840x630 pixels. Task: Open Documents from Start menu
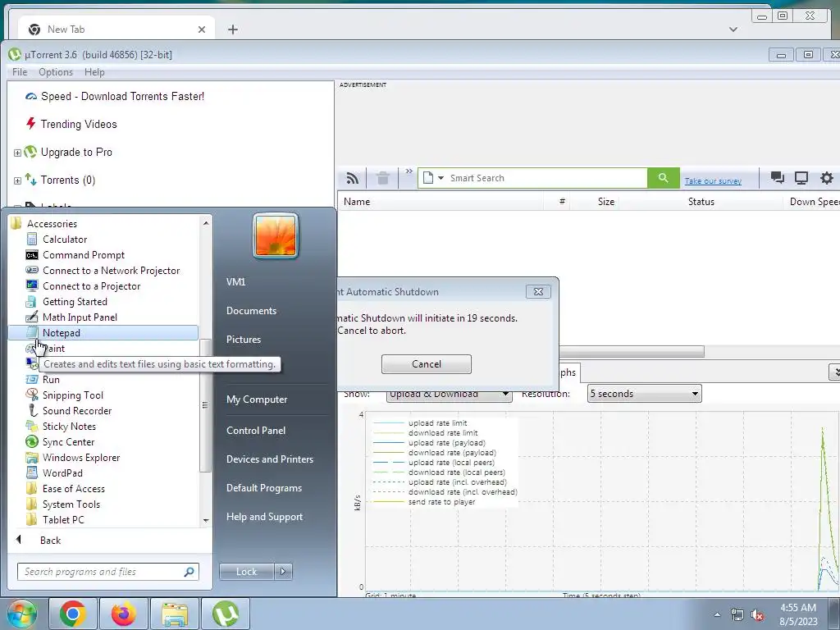251,311
